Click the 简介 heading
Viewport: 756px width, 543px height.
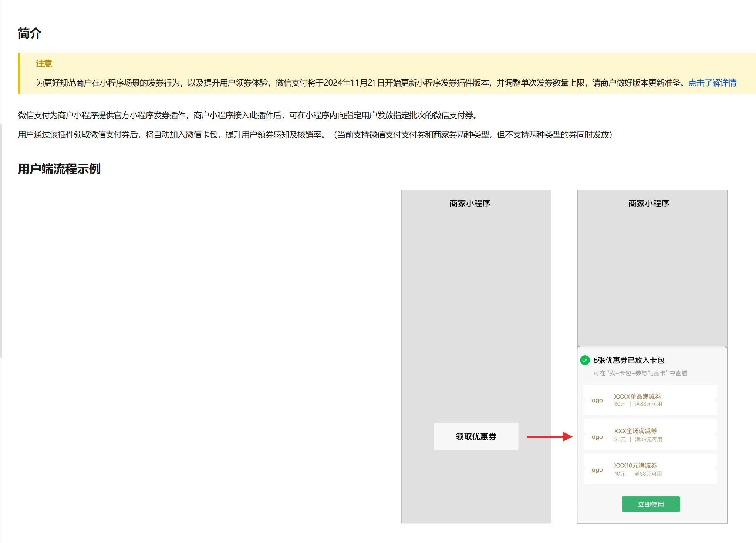coord(30,33)
